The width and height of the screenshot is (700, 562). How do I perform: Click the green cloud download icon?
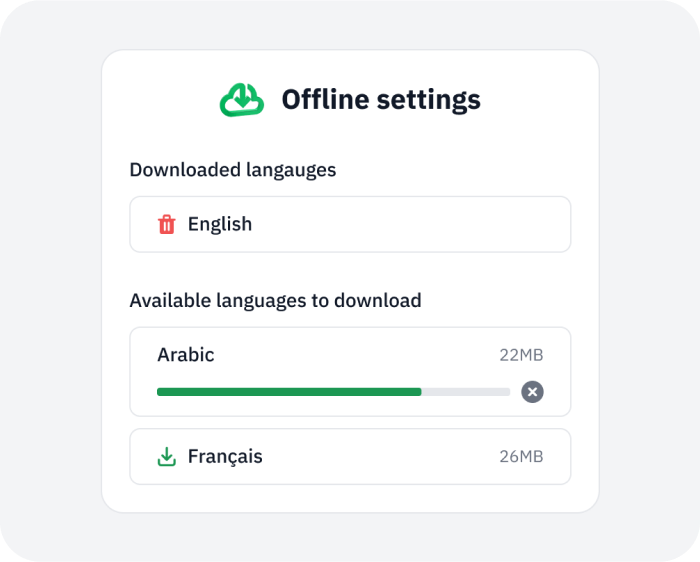[x=242, y=99]
